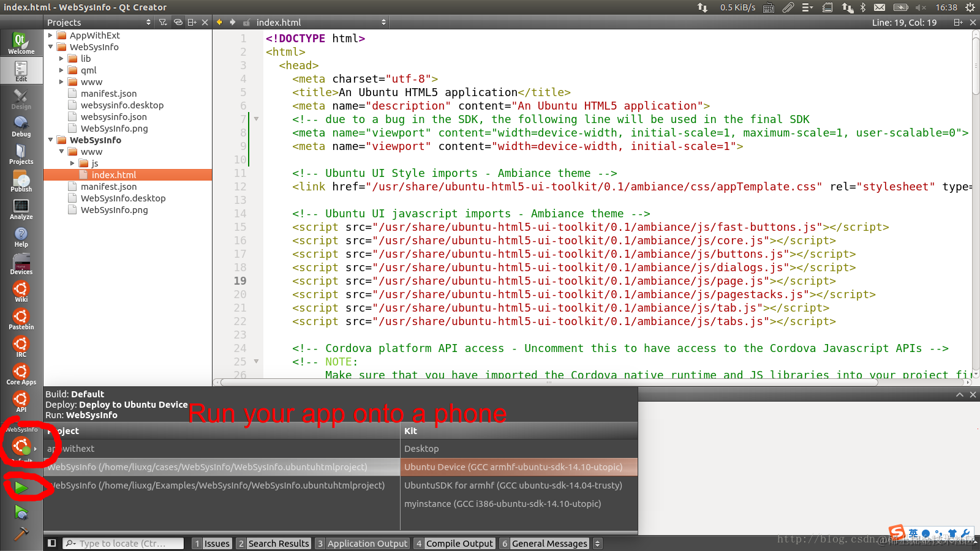
Task: Open the Welcome mode
Action: coord(21,43)
